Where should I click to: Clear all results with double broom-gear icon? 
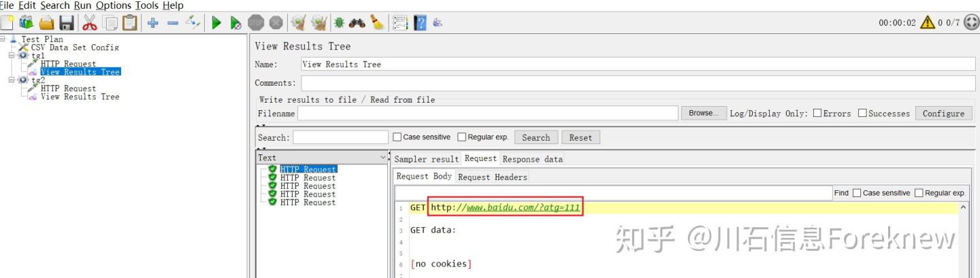(x=318, y=23)
